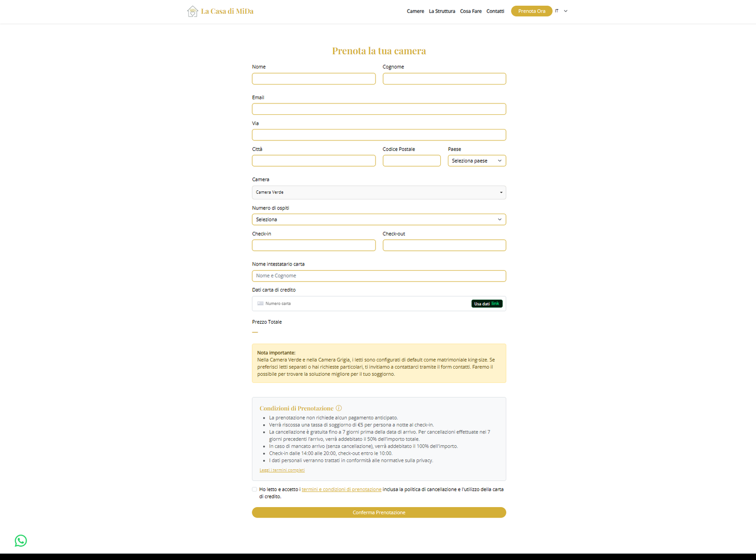Click the info icon beside Condizioni di Prenotazione
The height and width of the screenshot is (560, 756).
[339, 408]
